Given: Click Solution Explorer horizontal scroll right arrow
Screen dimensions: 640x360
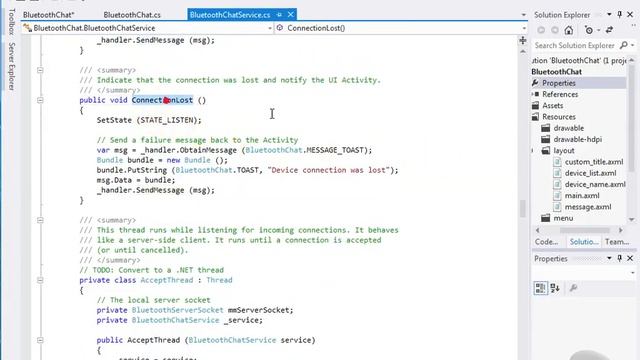Looking at the screenshot, I should pyautogui.click(x=620, y=230).
